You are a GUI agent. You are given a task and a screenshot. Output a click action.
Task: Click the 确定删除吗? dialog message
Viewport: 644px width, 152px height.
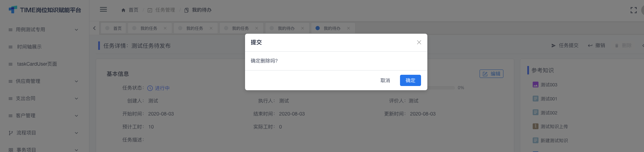(x=264, y=61)
